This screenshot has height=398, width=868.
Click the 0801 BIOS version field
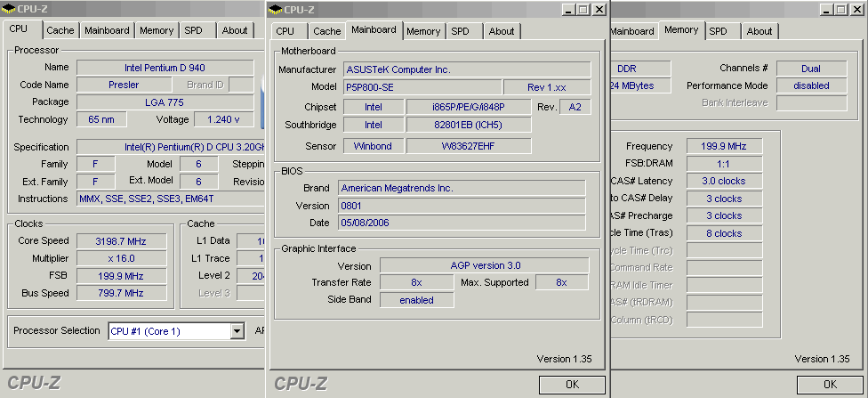[462, 205]
